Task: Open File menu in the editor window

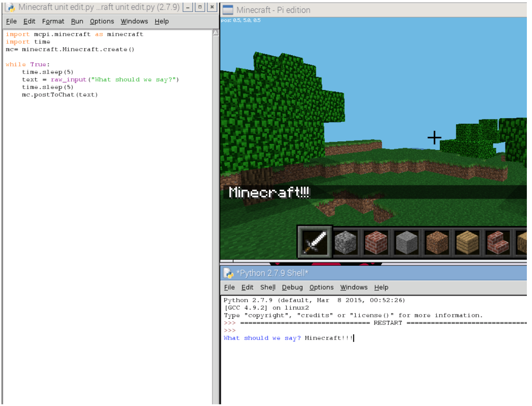Action: pyautogui.click(x=12, y=21)
